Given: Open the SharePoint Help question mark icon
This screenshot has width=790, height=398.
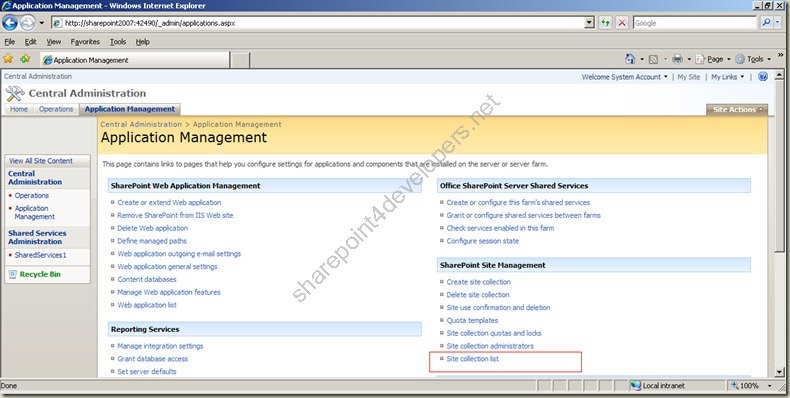Looking at the screenshot, I should (x=763, y=77).
